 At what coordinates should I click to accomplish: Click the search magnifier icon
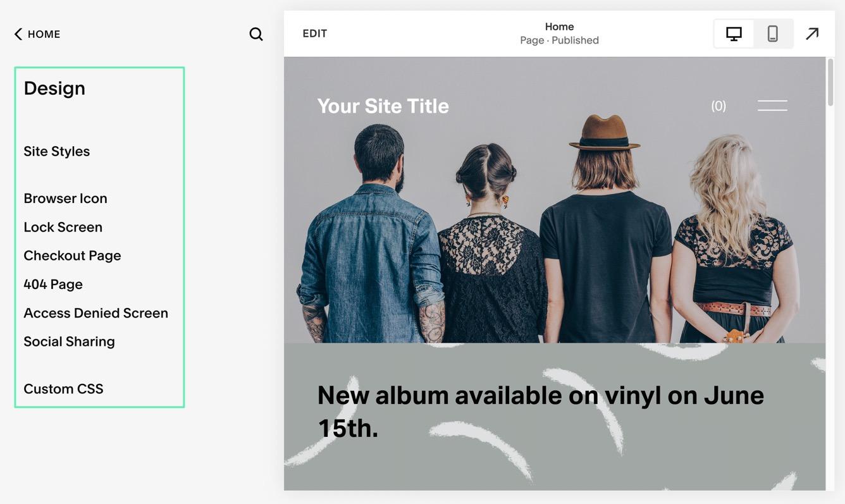[256, 34]
